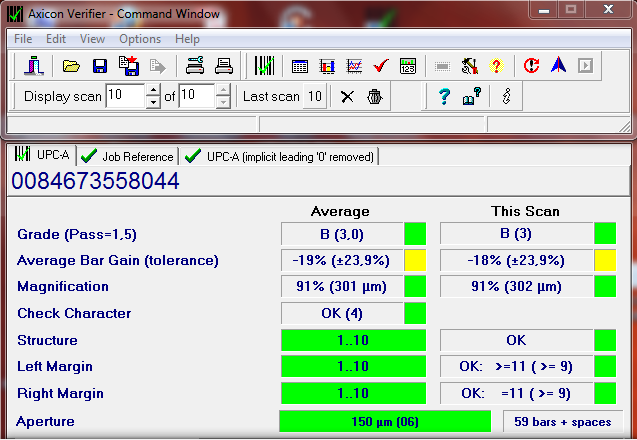Open the table grid view icon

coord(300,66)
